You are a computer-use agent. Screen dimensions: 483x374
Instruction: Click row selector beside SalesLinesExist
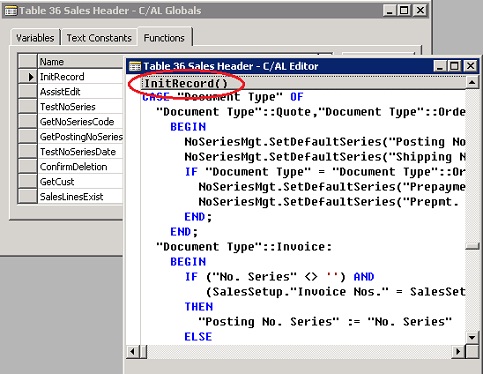28,196
